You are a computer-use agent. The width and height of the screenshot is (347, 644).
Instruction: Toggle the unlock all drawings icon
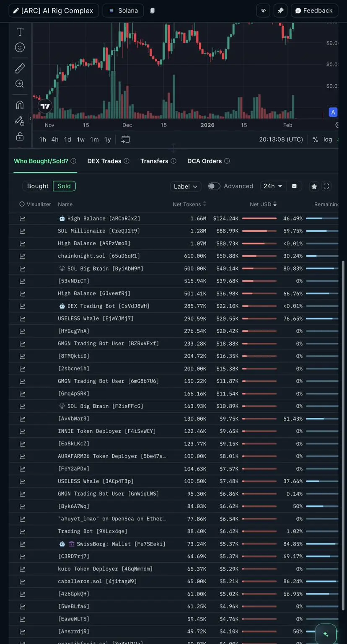click(x=20, y=137)
